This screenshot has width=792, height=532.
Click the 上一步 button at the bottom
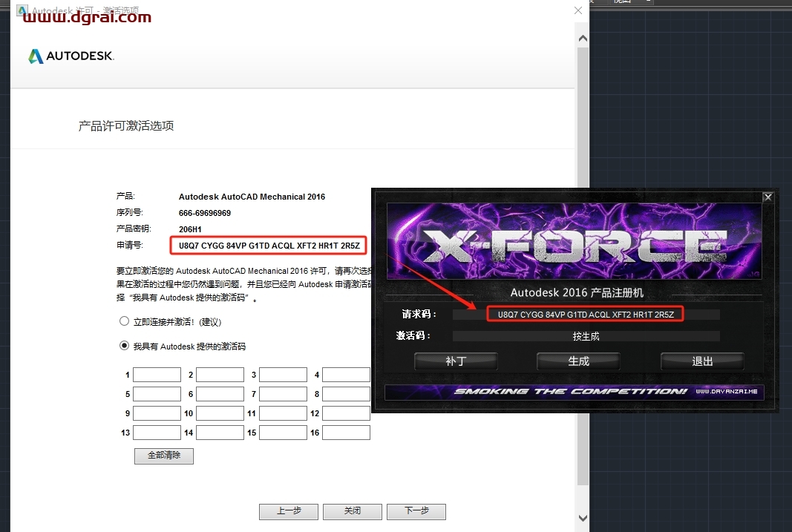(x=288, y=511)
